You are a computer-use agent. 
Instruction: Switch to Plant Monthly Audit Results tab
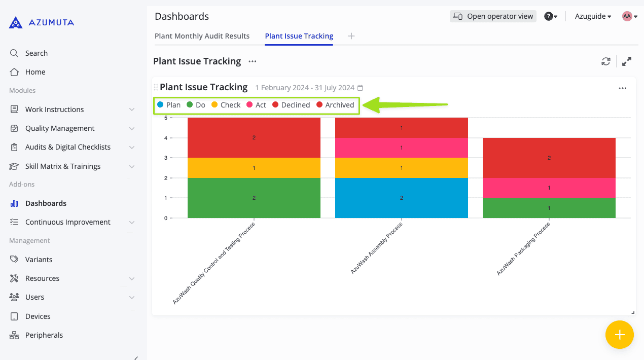point(202,35)
